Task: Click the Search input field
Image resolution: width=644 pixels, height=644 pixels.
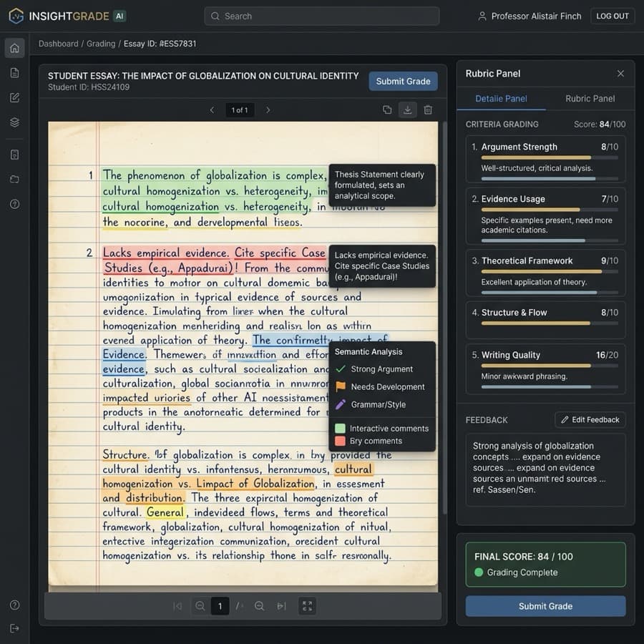Action: [321, 16]
